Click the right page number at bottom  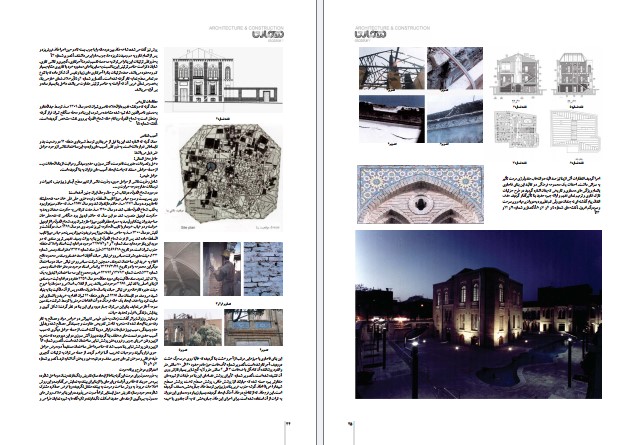pyautogui.click(x=350, y=424)
